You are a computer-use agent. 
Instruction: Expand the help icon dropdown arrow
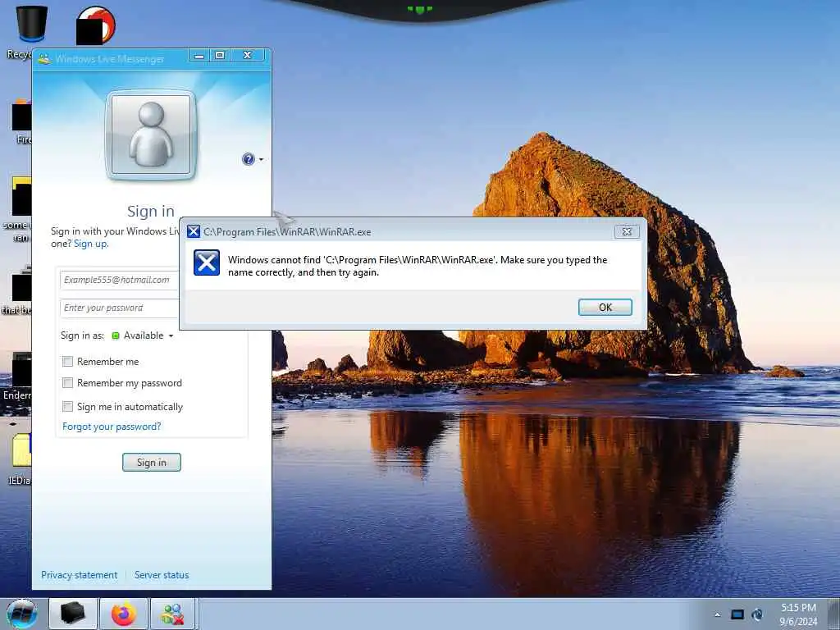262,159
